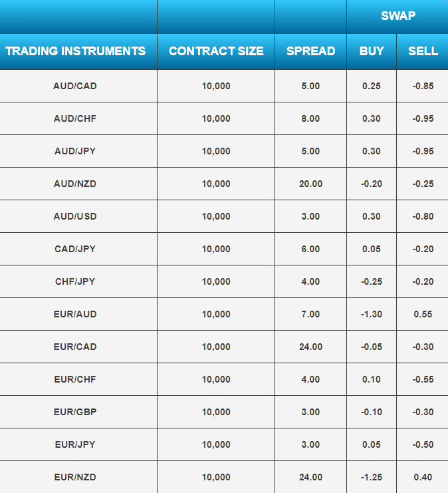Image resolution: width=448 pixels, height=493 pixels.
Task: Select the EUR/CHF instrument cell
Action: pos(75,379)
